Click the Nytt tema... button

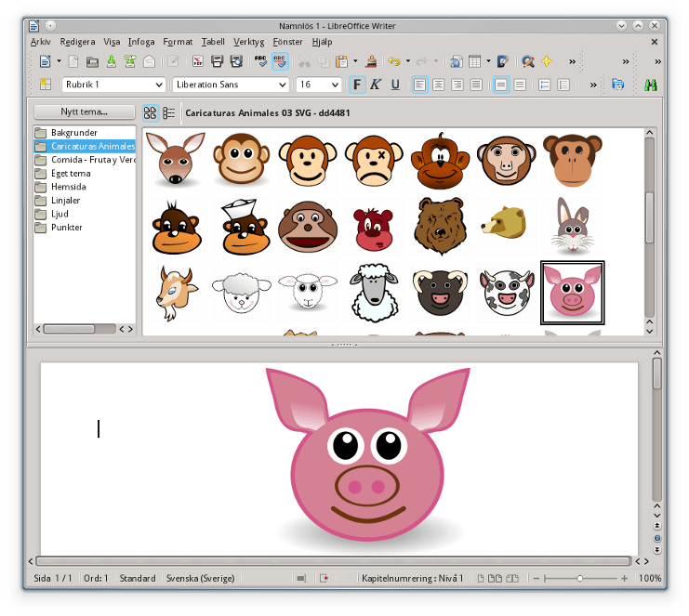85,112
